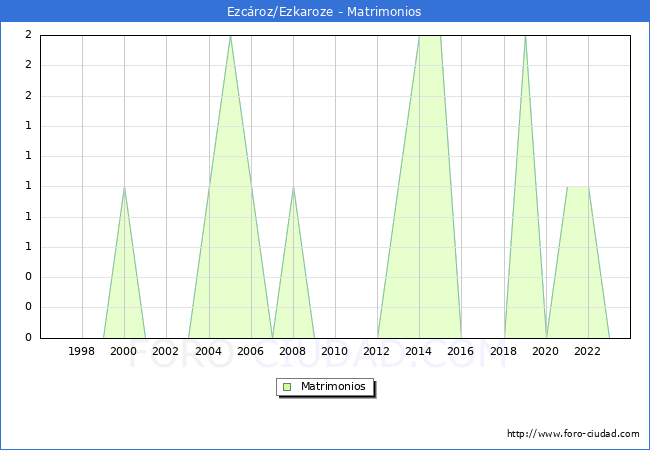This screenshot has height=450, width=650.
Task: Click the Matrimonios legend label
Action: 333,386
